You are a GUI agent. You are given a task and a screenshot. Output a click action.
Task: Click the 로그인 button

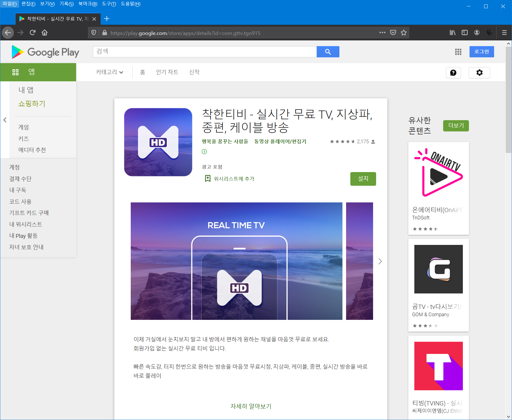(x=482, y=52)
